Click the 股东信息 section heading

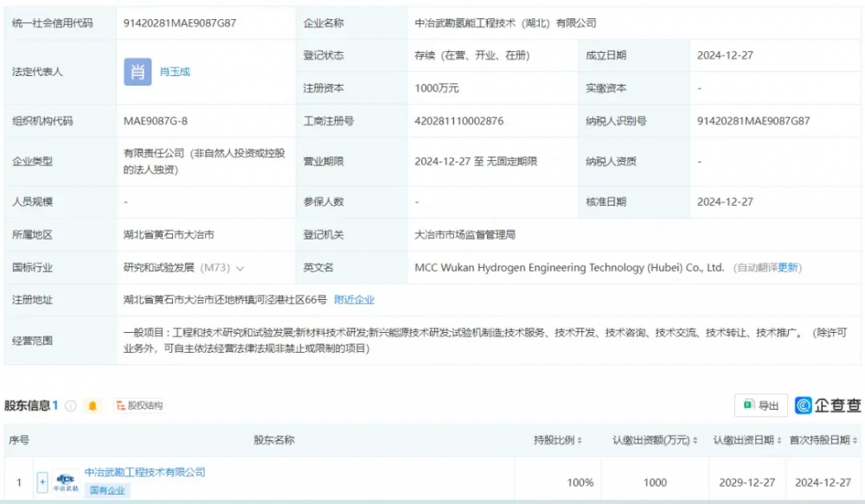coord(26,405)
